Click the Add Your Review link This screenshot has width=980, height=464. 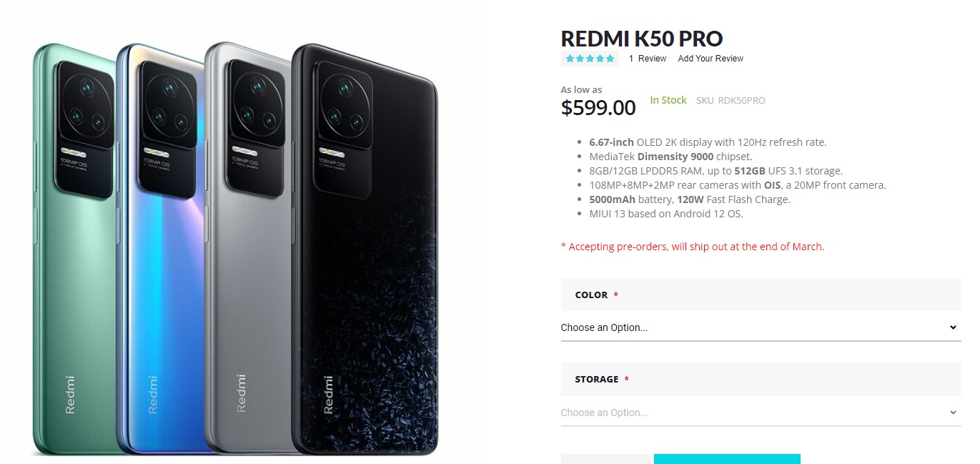(x=710, y=59)
